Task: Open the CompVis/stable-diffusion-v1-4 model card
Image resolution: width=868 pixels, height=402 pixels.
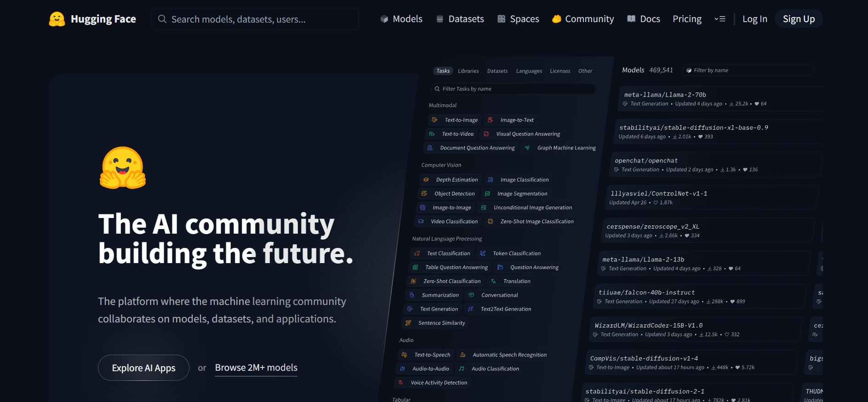Action: point(692,363)
